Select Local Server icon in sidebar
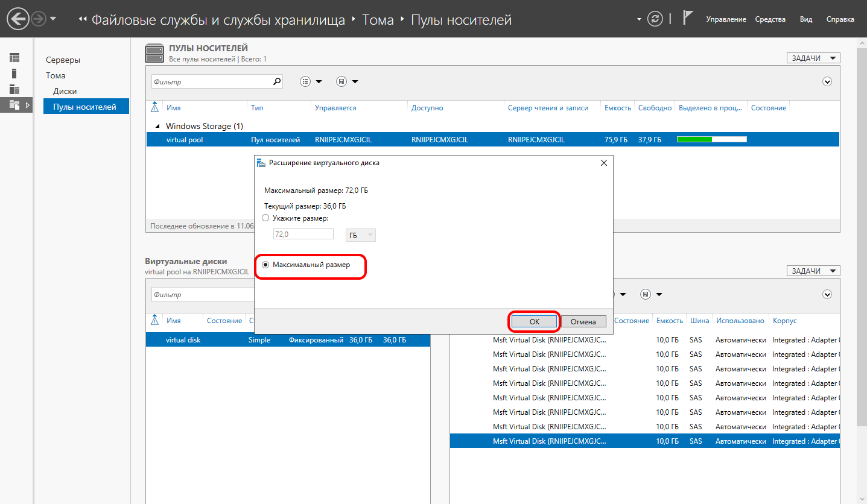This screenshot has width=867, height=504. (x=14, y=74)
